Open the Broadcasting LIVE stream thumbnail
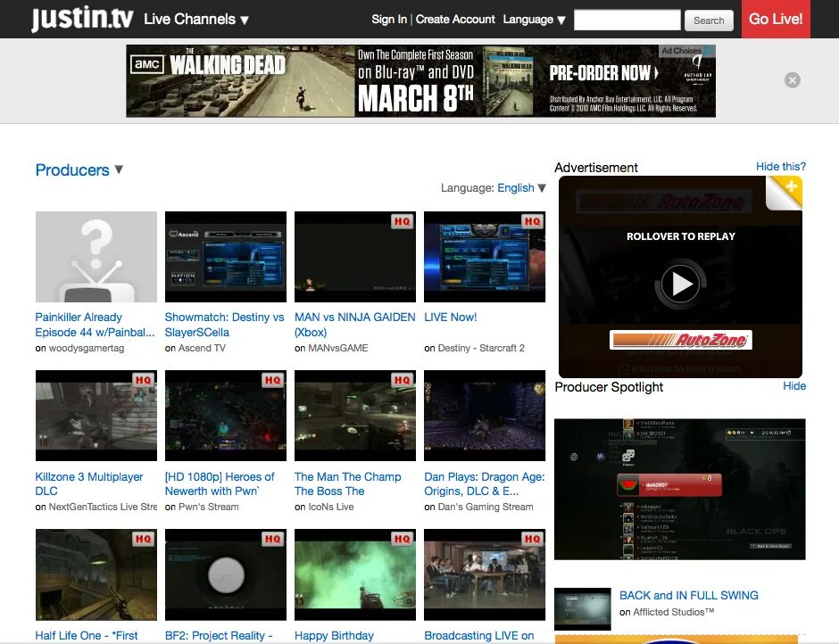This screenshot has width=839, height=644. pos(485,575)
